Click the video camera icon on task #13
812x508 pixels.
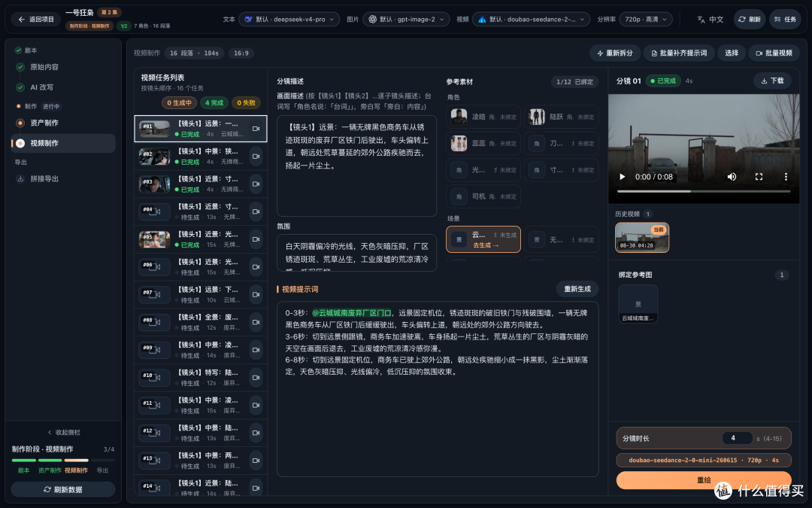[x=256, y=461]
